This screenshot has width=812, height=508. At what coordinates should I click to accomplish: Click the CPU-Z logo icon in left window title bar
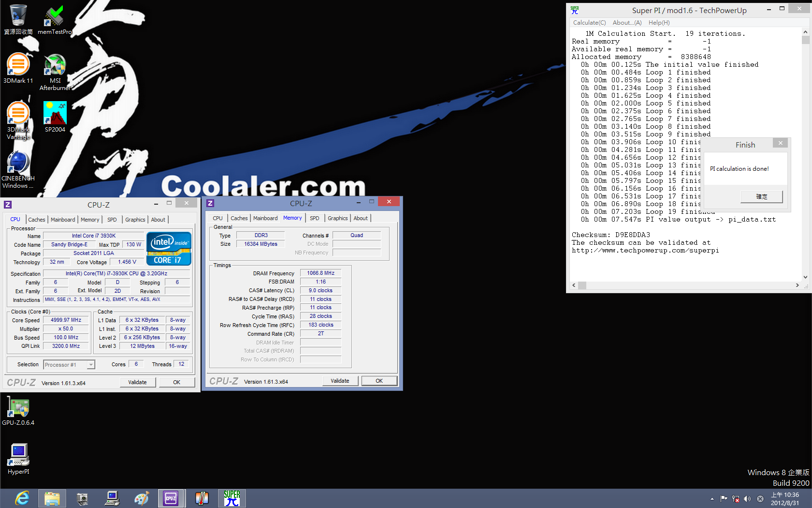(8, 205)
